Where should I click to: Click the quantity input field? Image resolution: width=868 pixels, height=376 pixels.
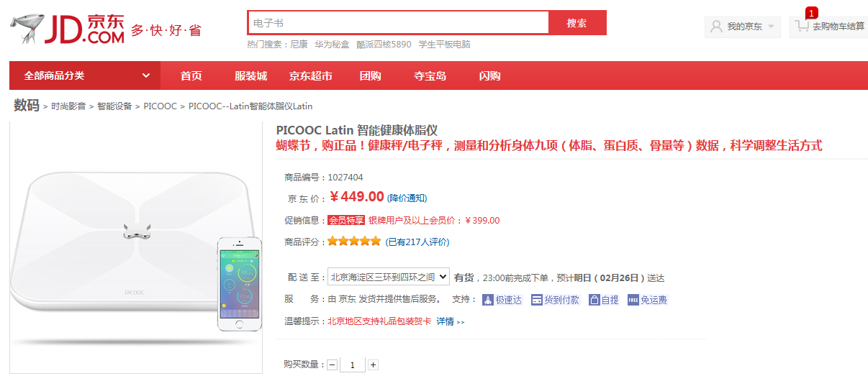pyautogui.click(x=353, y=365)
